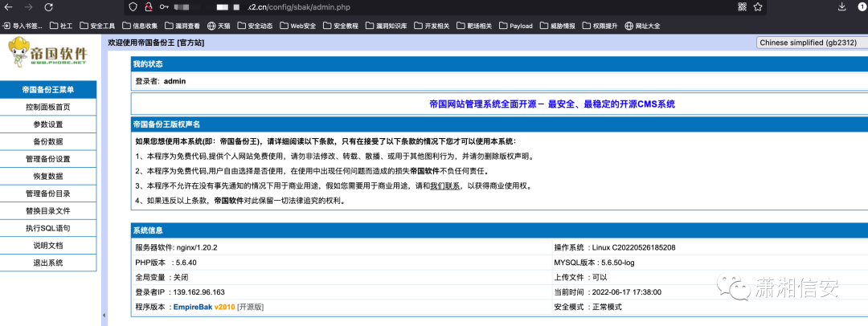Click the MYSQL版本 5.6.50-log cell

(710, 263)
